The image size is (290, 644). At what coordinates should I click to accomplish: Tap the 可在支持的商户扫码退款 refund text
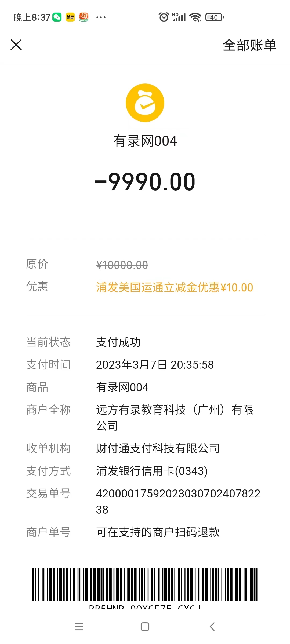coord(158,532)
